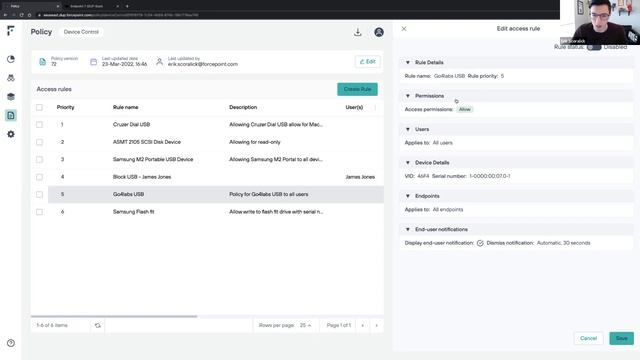Check the Block USB - James Jones checkbox
Image resolution: width=640 pixels, height=360 pixels.
coord(39,177)
